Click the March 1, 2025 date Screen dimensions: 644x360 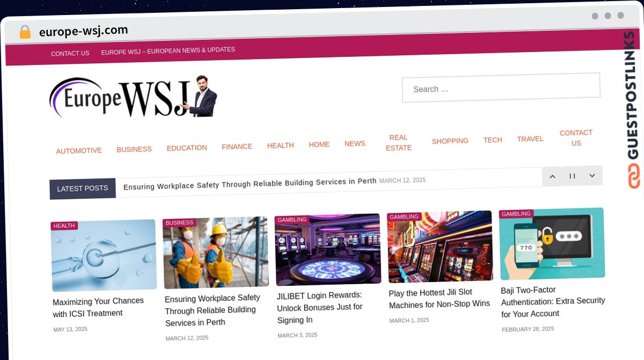409,320
